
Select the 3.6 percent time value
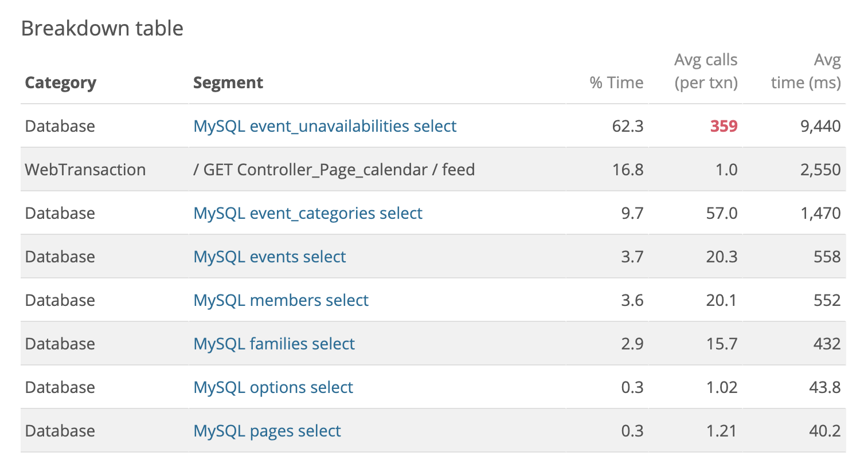click(632, 300)
